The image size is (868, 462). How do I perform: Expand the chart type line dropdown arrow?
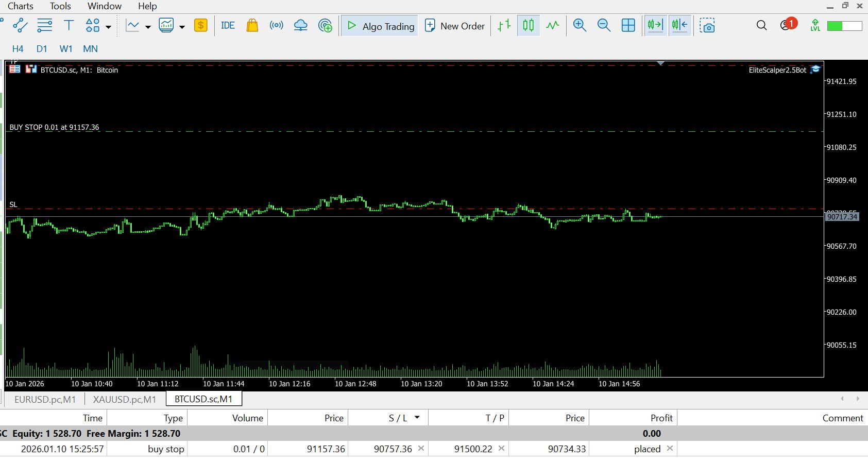pyautogui.click(x=148, y=27)
